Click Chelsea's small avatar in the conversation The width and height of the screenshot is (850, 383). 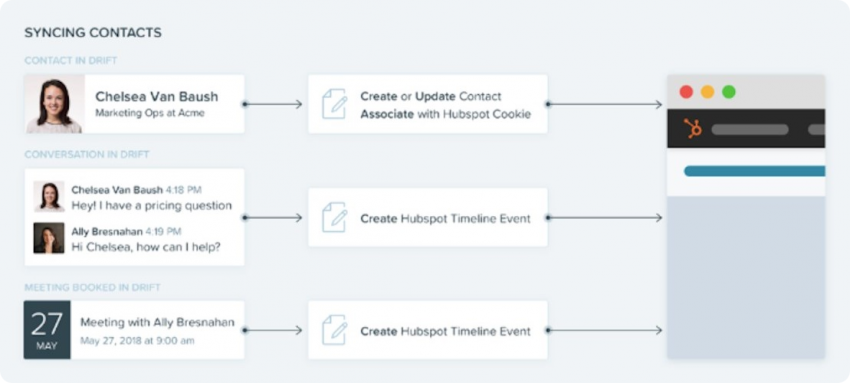[49, 196]
